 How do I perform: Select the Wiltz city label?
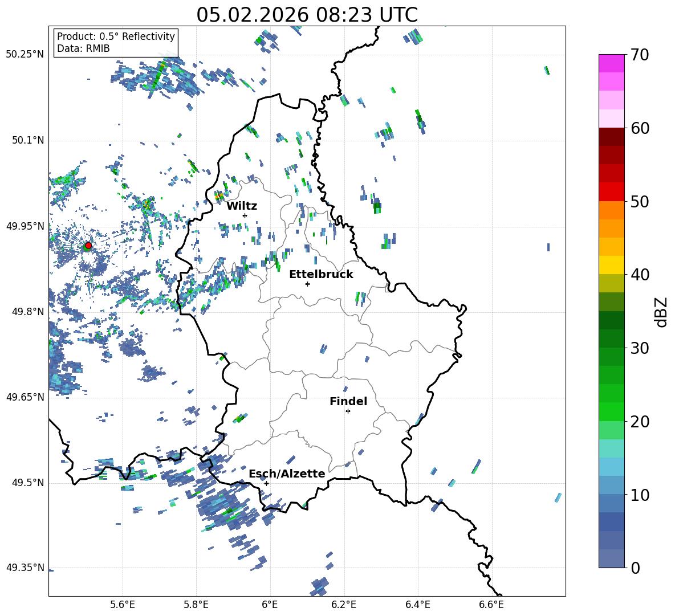point(242,206)
